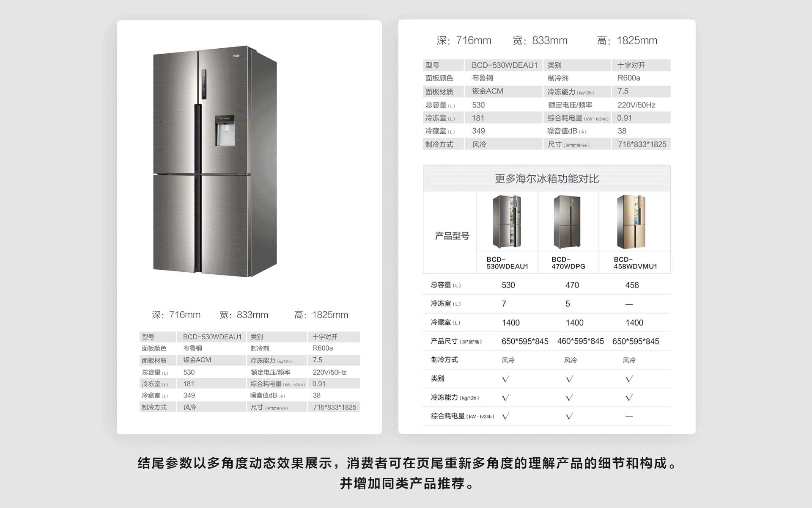Click 220V/50Hz value in right card table
812x508 pixels.
coord(636,105)
